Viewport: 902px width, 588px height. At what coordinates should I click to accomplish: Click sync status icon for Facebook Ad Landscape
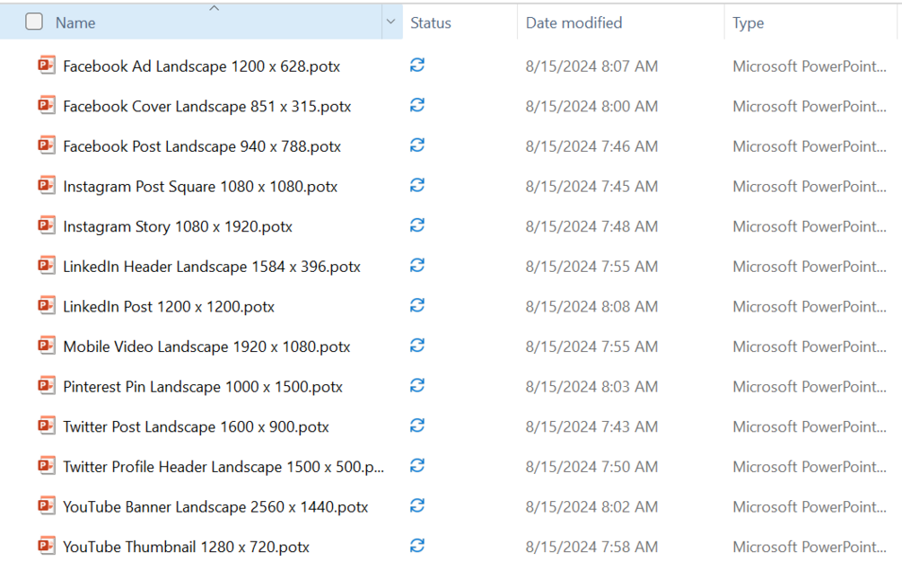tap(417, 65)
